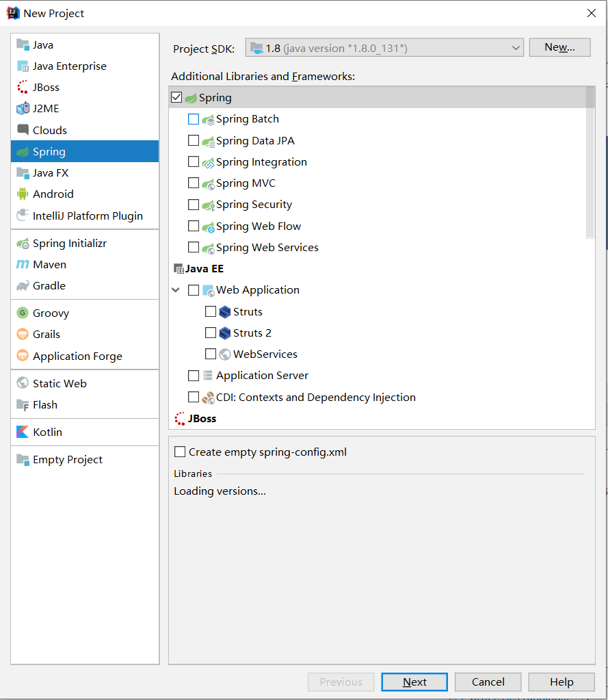608x700 pixels.
Task: Select the Maven project type label
Action: [x=49, y=264]
